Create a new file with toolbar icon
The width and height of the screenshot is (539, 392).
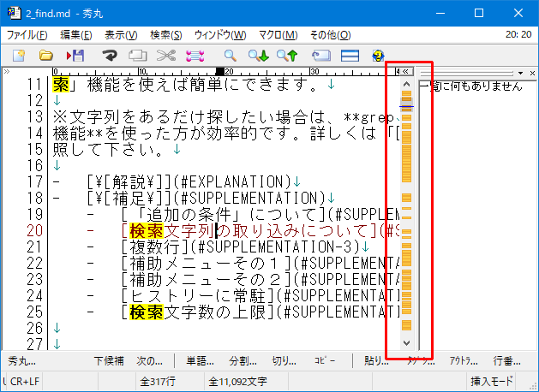(x=19, y=56)
